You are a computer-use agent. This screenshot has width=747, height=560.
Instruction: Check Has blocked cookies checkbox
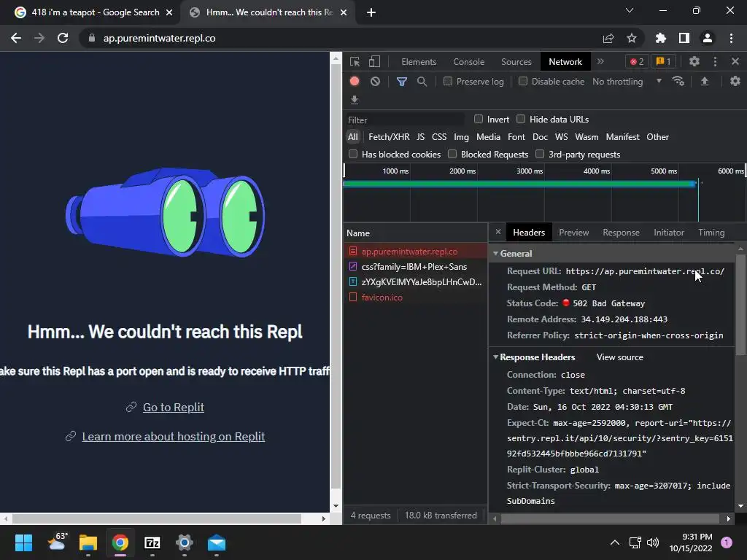point(353,154)
